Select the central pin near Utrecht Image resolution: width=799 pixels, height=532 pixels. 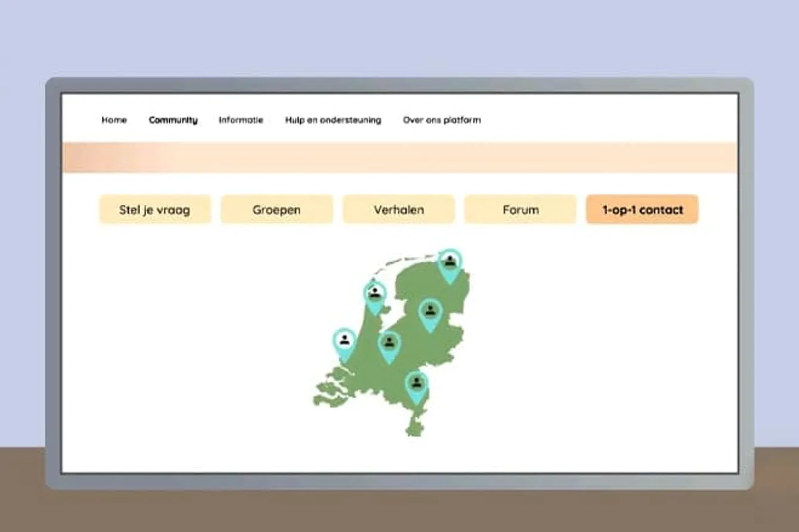389,344
